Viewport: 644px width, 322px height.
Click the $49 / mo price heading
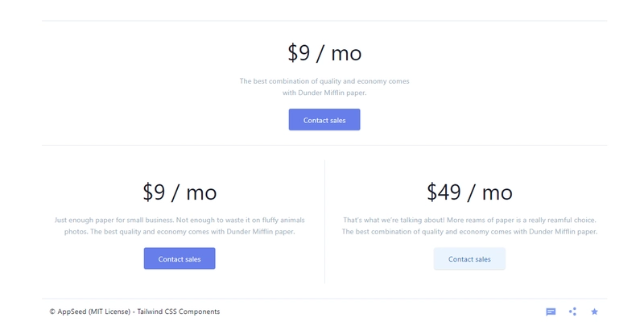pyautogui.click(x=469, y=192)
